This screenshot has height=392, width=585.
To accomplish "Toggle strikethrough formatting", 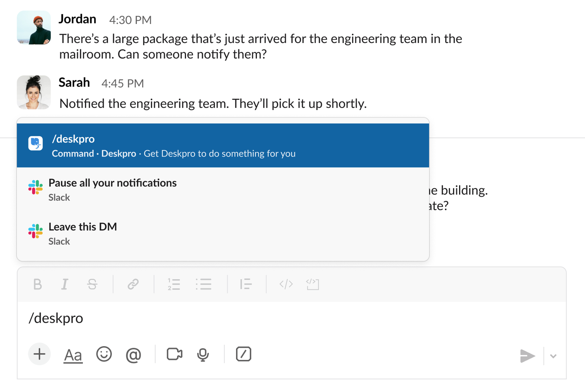I will 92,284.
